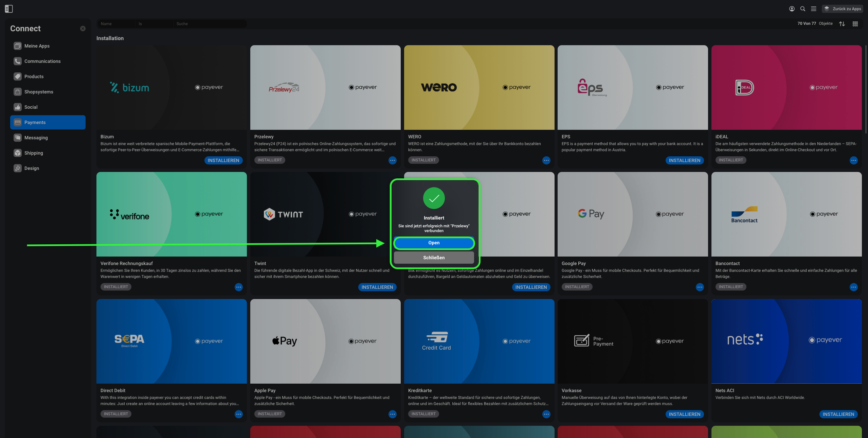
Task: Open Meine Apps section
Action: tap(48, 46)
